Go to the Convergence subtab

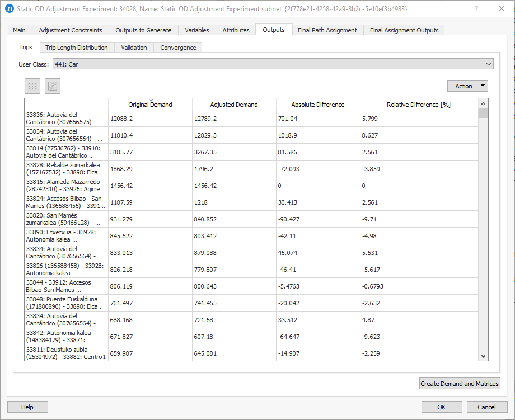pyautogui.click(x=178, y=48)
